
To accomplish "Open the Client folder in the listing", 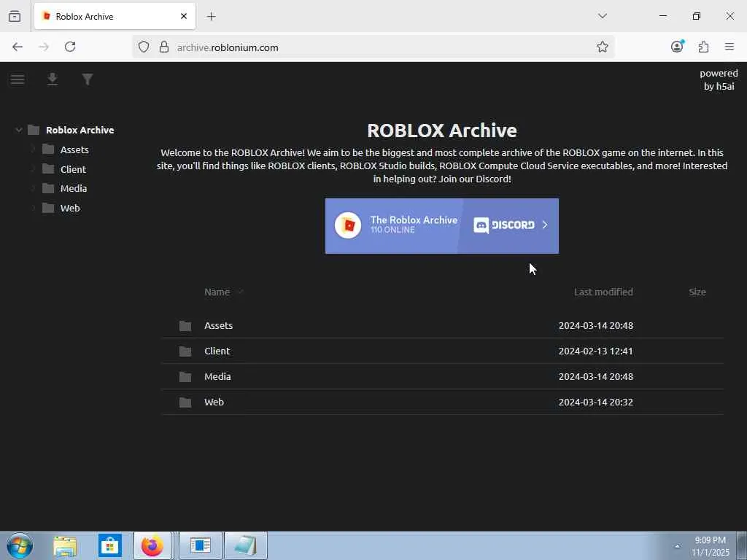I will tap(217, 351).
